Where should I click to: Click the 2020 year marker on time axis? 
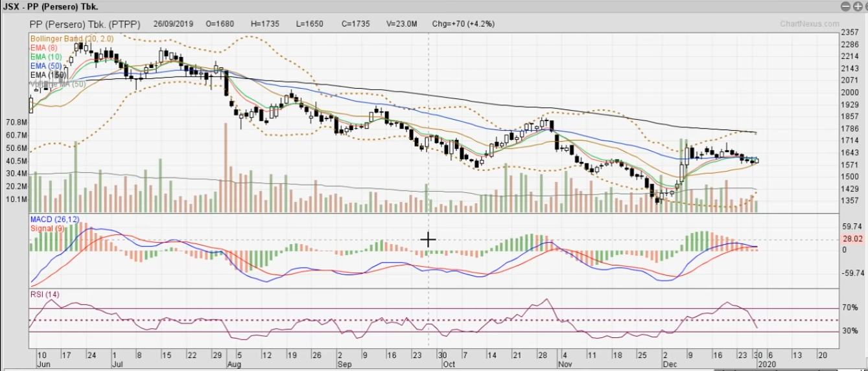pos(763,365)
